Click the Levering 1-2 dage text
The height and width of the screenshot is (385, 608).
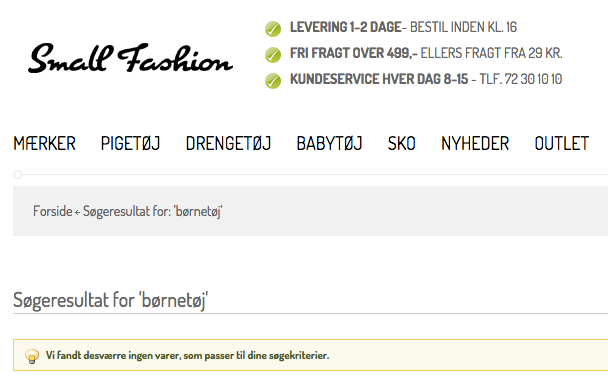pyautogui.click(x=345, y=27)
